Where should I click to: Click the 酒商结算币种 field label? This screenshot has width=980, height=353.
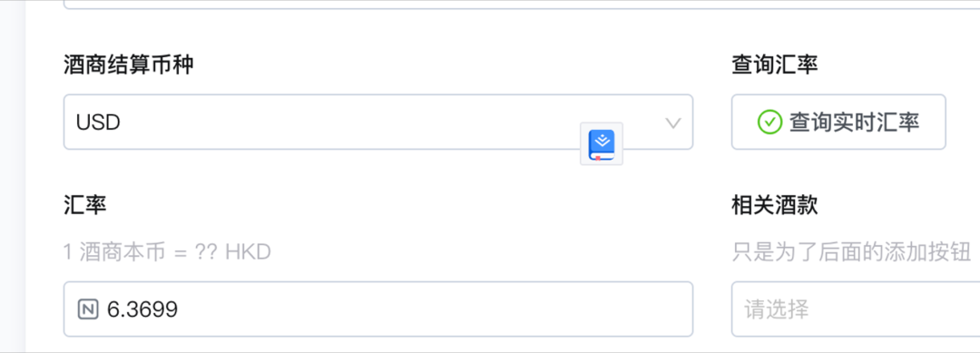pos(128,64)
